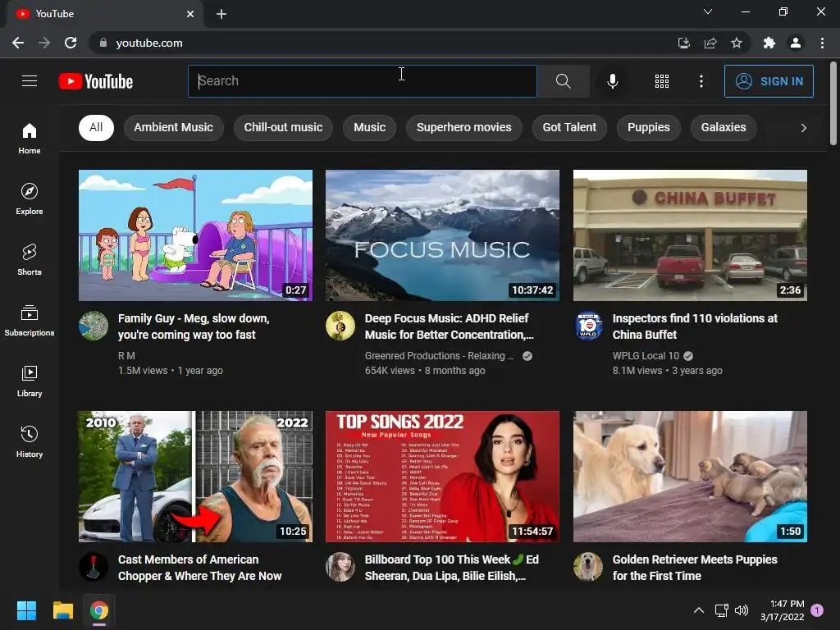Viewport: 840px width, 630px height.
Task: Open Chrome's three-dot menu
Action: (x=822, y=43)
